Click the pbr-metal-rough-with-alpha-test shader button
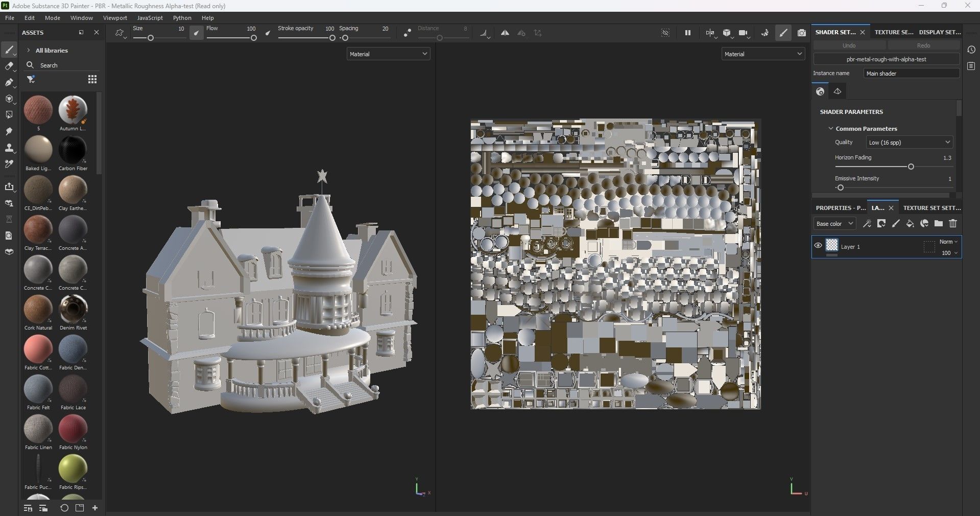This screenshot has height=516, width=980. click(x=886, y=59)
